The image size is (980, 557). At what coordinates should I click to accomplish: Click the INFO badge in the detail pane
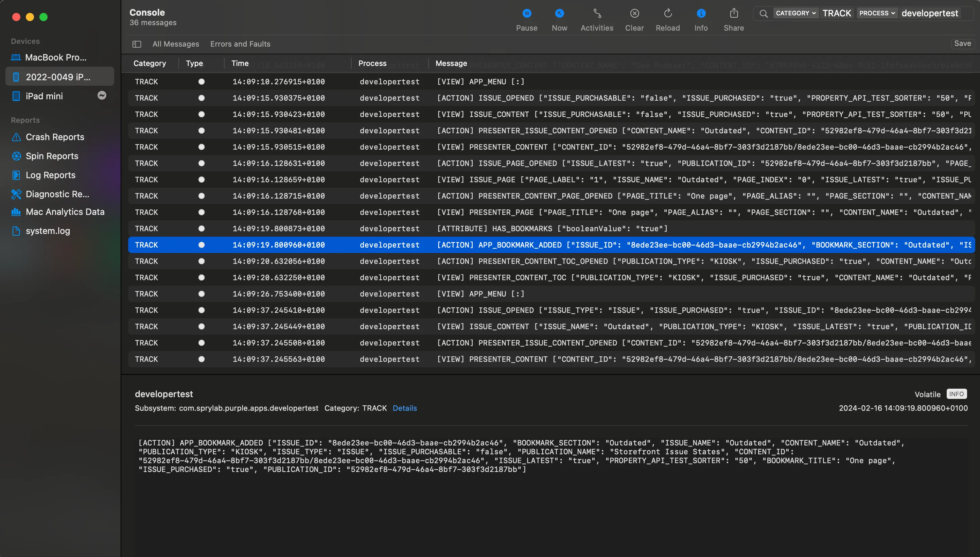(956, 394)
